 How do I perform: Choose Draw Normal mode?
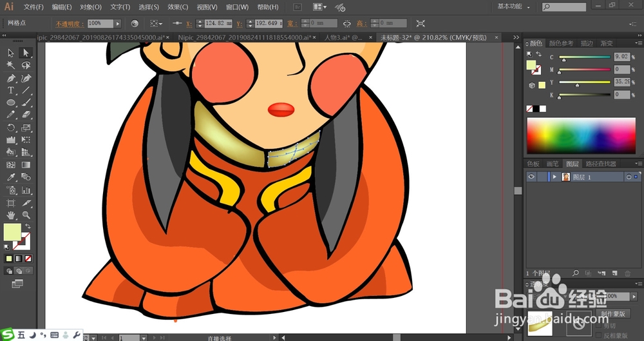tap(9, 271)
